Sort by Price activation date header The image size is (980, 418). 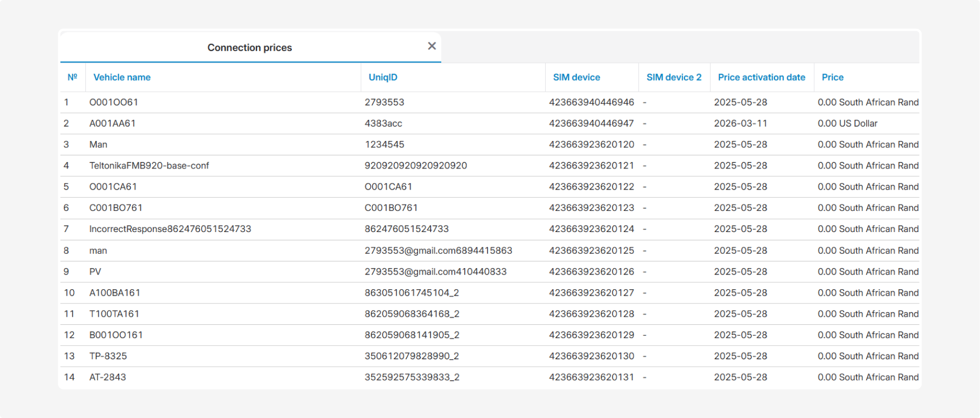pyautogui.click(x=761, y=77)
